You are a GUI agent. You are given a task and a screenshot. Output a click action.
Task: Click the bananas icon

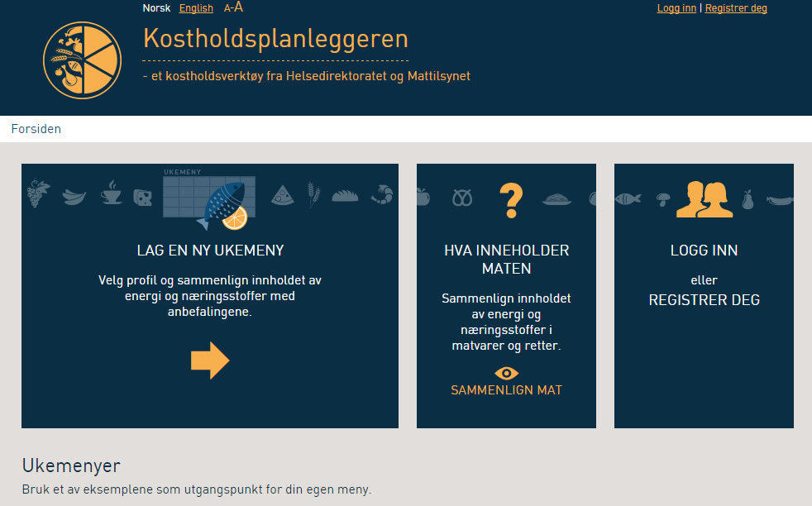click(74, 198)
